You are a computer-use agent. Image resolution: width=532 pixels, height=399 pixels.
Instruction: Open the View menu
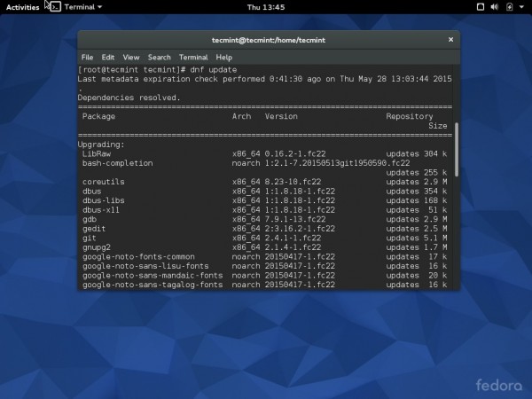pos(131,57)
